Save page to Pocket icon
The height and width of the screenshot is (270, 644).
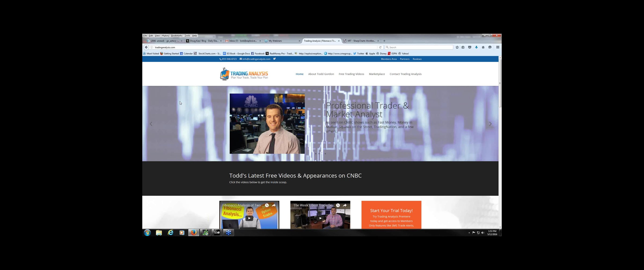coord(470,47)
